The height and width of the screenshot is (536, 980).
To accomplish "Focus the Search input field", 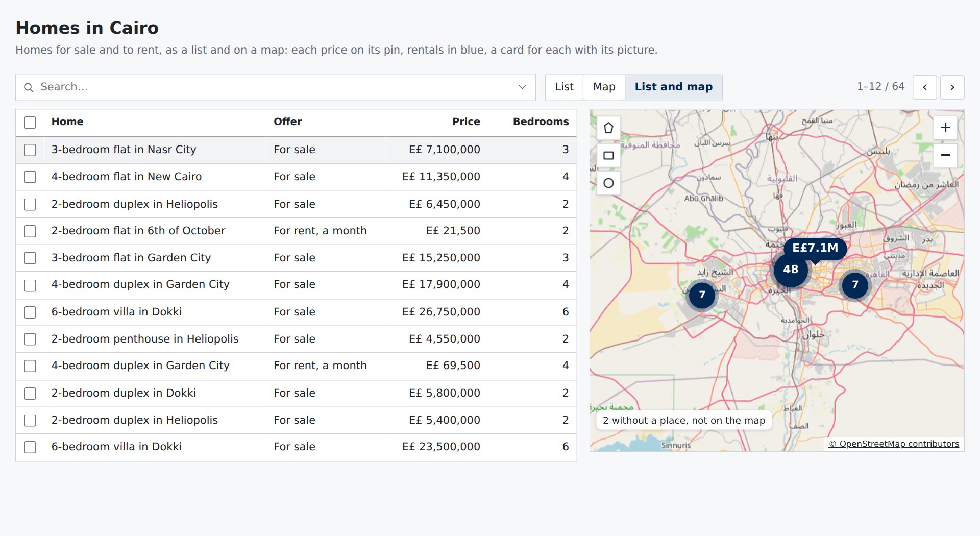I will point(276,87).
